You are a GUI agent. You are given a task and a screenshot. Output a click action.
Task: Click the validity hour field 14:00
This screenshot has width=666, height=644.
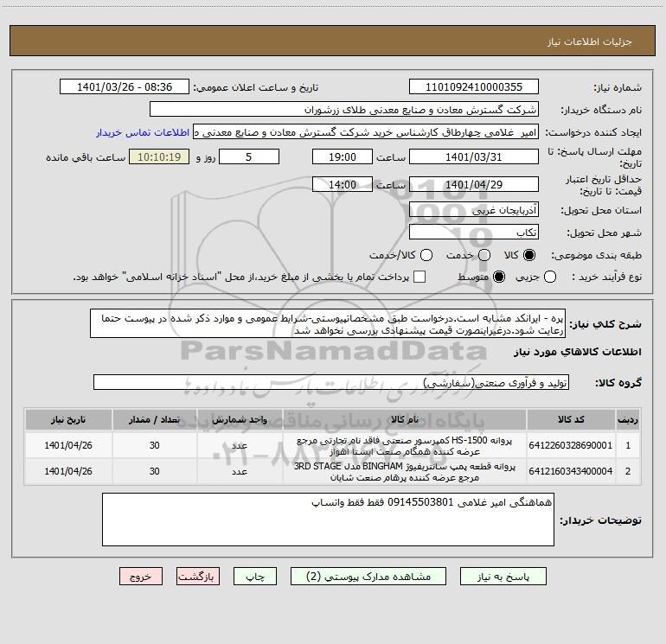[x=343, y=184]
